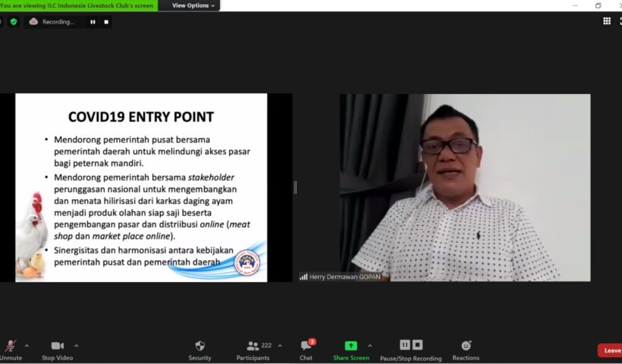Click the red Leave button
Screen dimensions: 622x364
coord(611,350)
